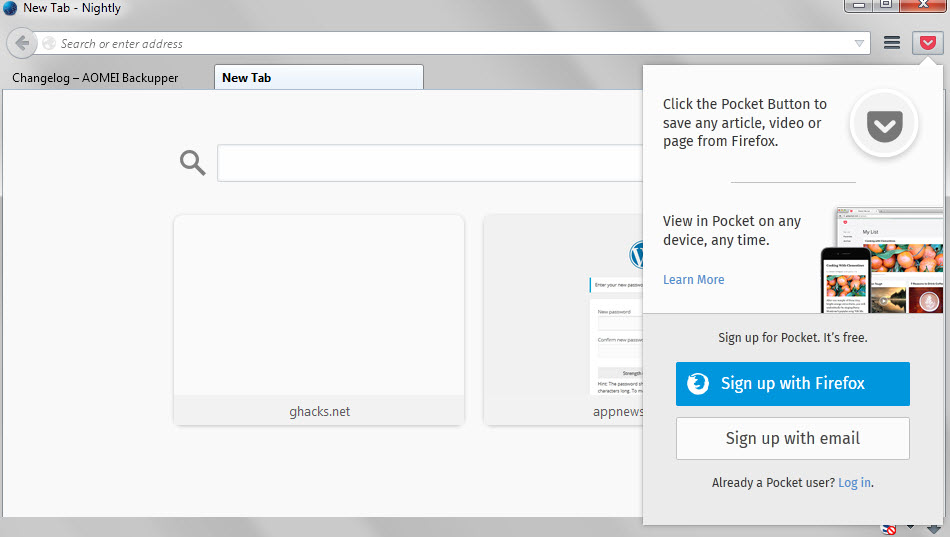The image size is (950, 537).
Task: Close the Nightly window
Action: click(x=923, y=5)
